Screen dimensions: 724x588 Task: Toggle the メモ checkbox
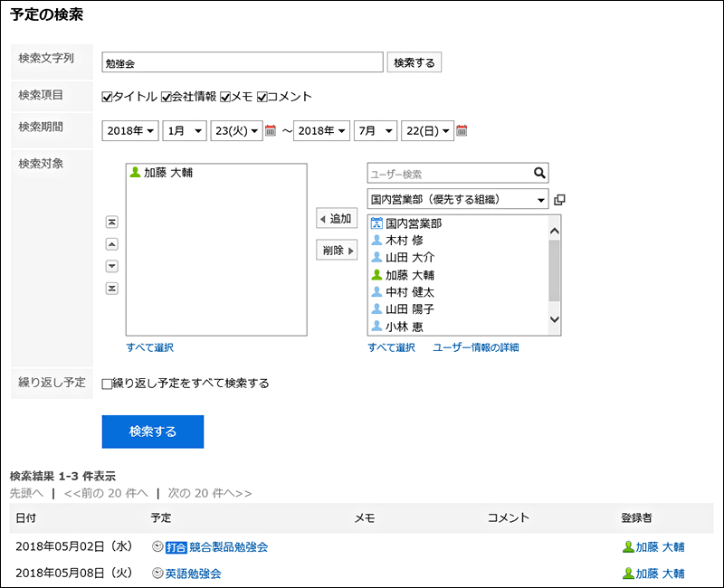tap(225, 97)
